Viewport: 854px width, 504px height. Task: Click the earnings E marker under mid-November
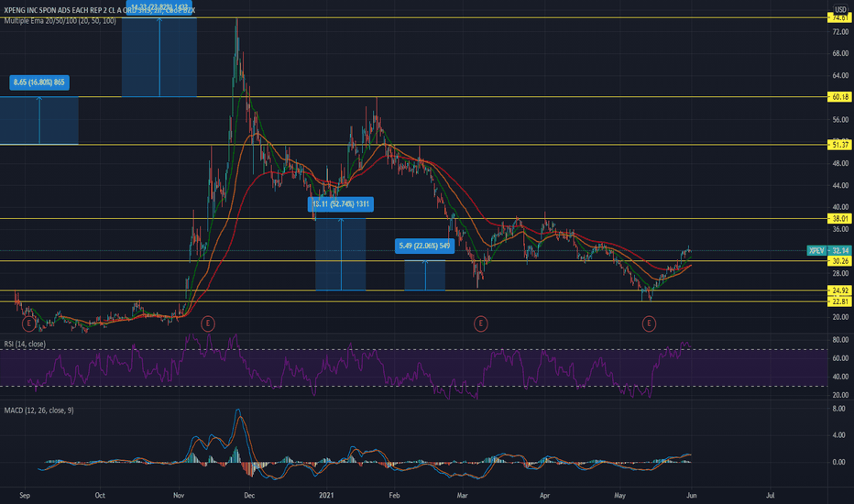tap(207, 324)
